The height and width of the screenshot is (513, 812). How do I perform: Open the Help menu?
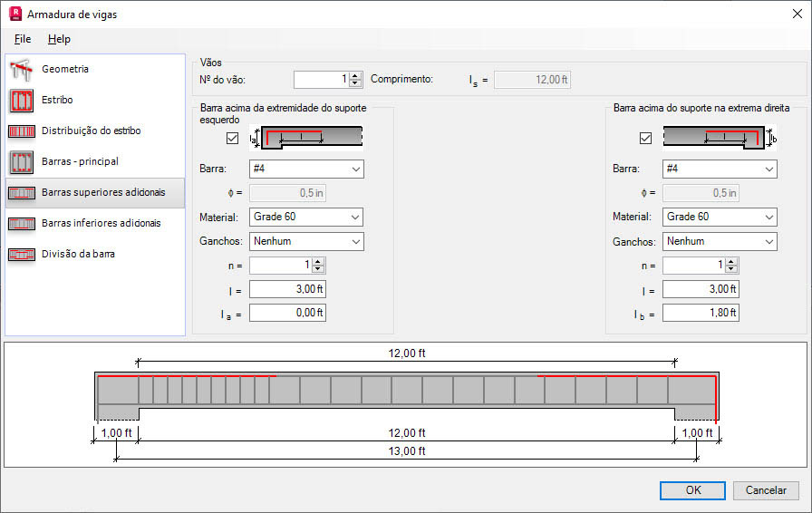59,39
